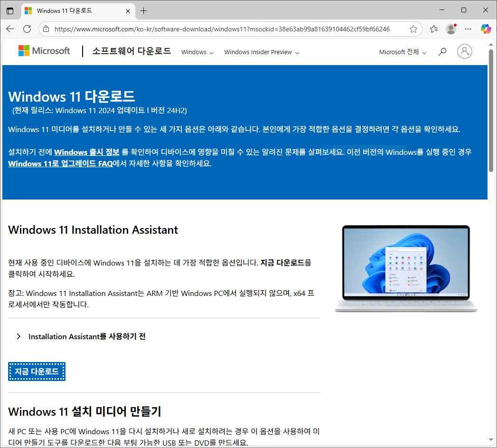Open 소프트웨어 다운로드 home link
Screen dimensions: 497x448
point(131,51)
